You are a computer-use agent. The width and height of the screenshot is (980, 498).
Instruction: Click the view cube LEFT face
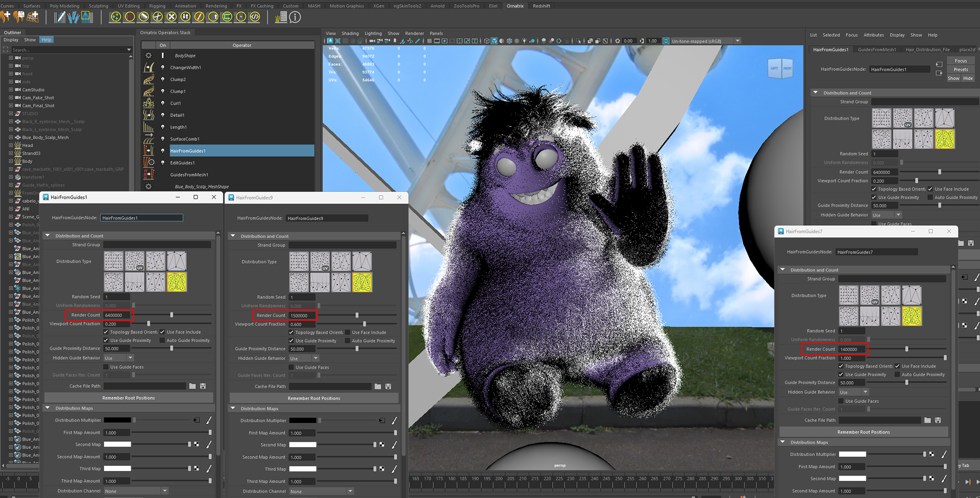774,68
